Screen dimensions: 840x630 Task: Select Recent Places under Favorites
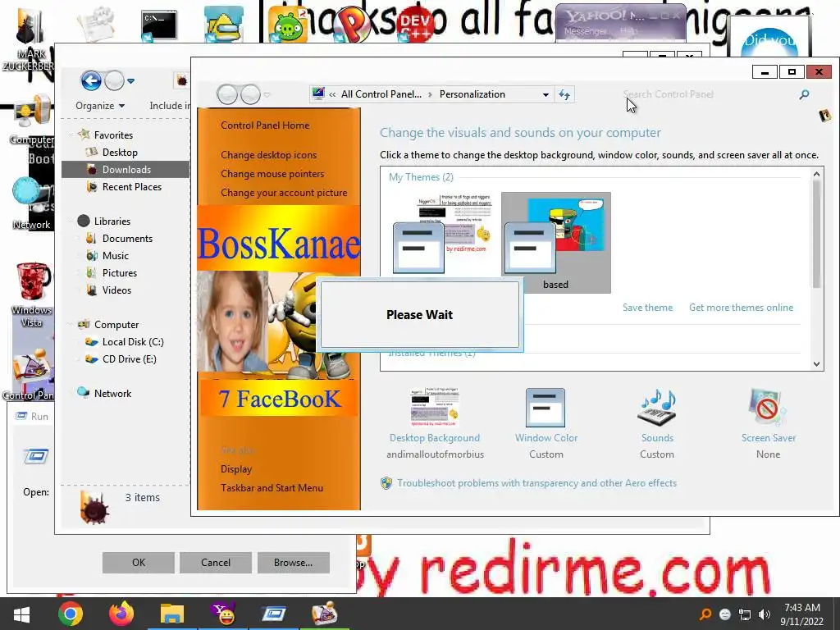pos(131,186)
